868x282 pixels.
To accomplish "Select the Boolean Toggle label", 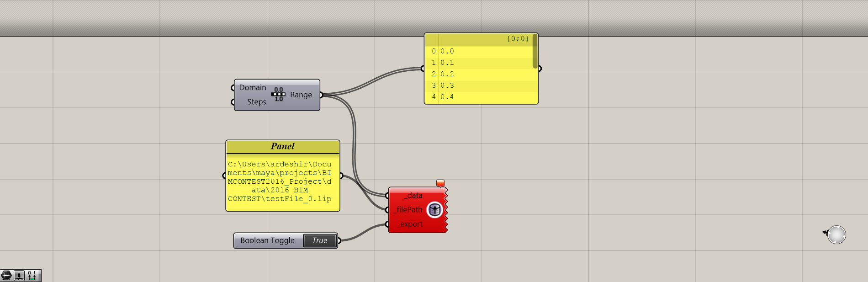I will (268, 240).
